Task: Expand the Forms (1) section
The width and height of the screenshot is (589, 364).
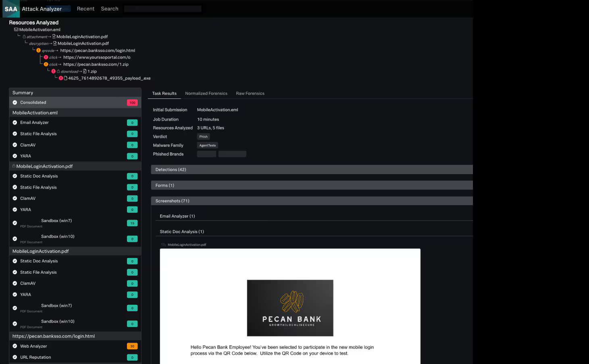Action: (165, 185)
